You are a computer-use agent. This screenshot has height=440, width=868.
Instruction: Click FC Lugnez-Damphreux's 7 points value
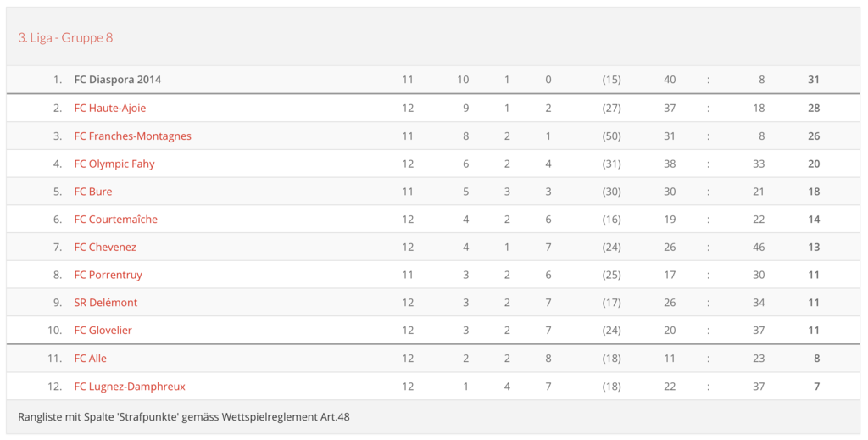click(816, 387)
